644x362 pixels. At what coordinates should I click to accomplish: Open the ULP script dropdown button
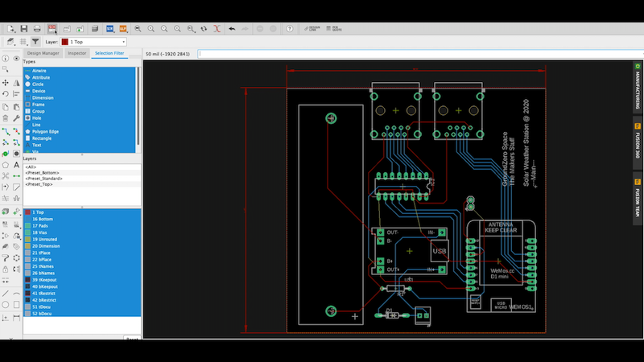pyautogui.click(x=123, y=28)
